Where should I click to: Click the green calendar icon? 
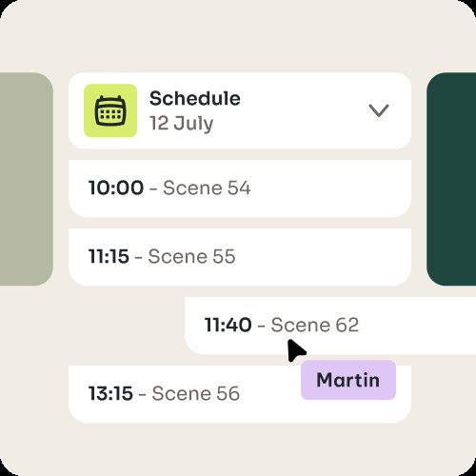(110, 110)
